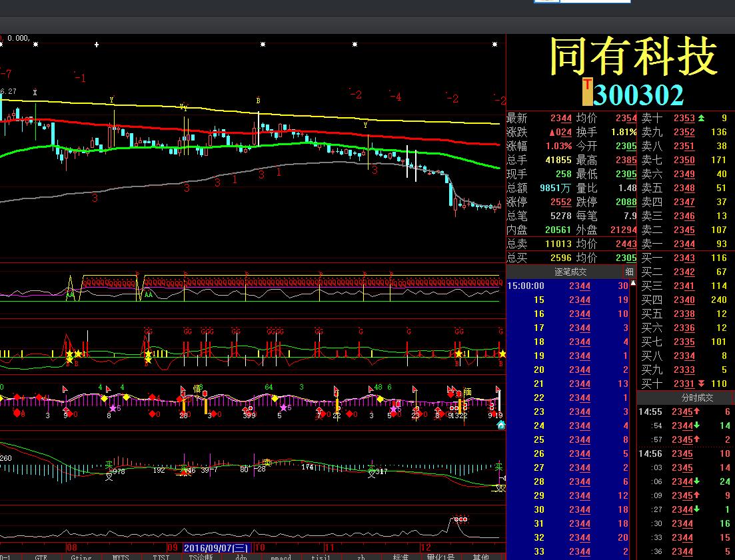Click the 最高 price 2385

pyautogui.click(x=626, y=160)
